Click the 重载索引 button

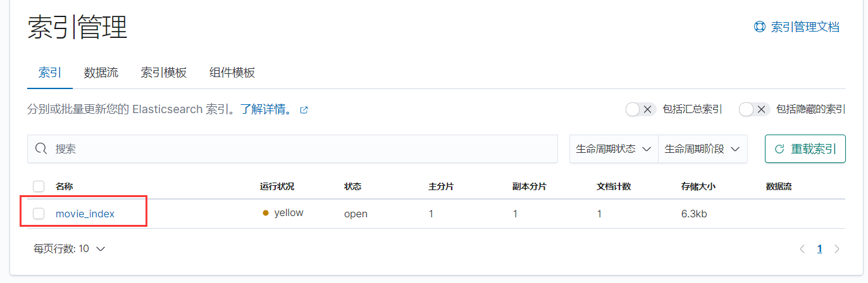click(x=805, y=149)
